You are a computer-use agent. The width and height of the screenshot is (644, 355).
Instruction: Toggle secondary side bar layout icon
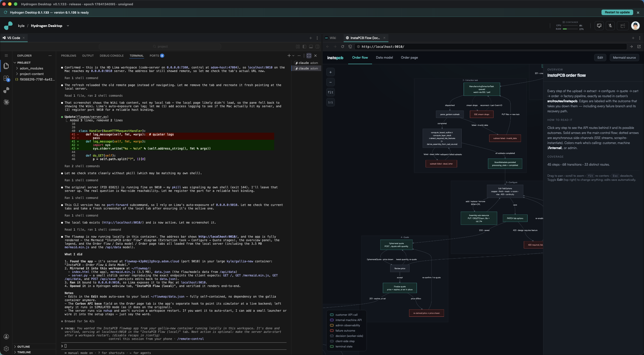pyautogui.click(x=317, y=47)
